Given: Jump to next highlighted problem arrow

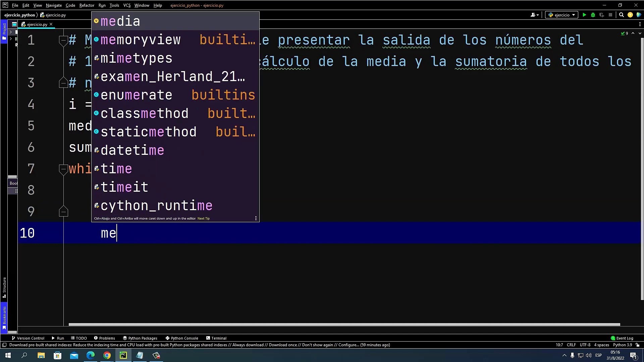Looking at the screenshot, I should coord(640,33).
